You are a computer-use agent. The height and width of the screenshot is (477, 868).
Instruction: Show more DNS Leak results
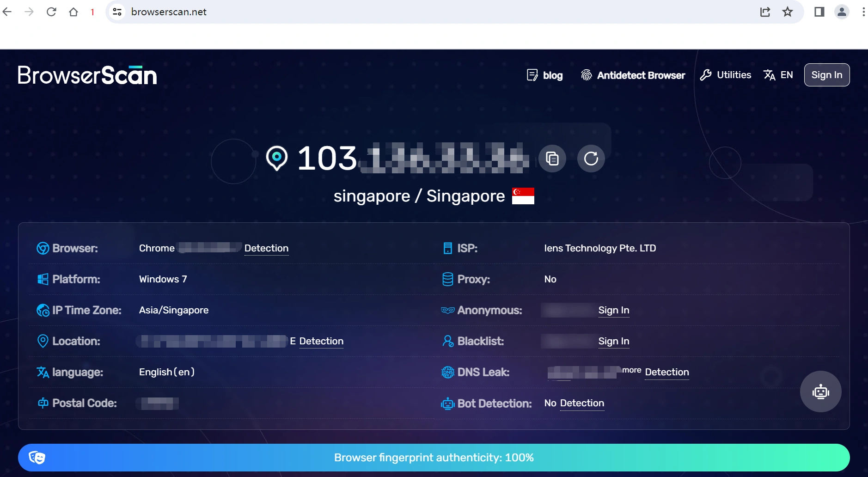point(631,370)
